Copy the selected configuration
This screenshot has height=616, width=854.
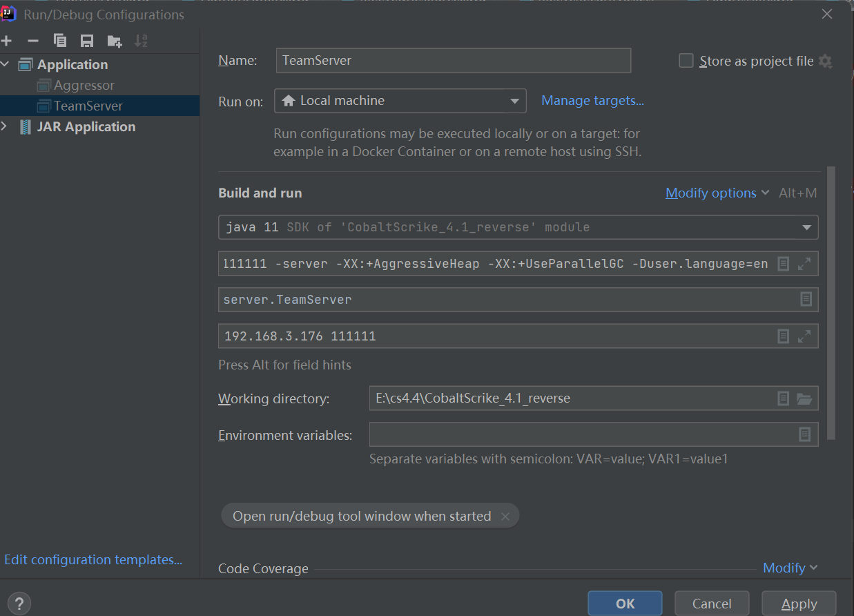pos(60,41)
